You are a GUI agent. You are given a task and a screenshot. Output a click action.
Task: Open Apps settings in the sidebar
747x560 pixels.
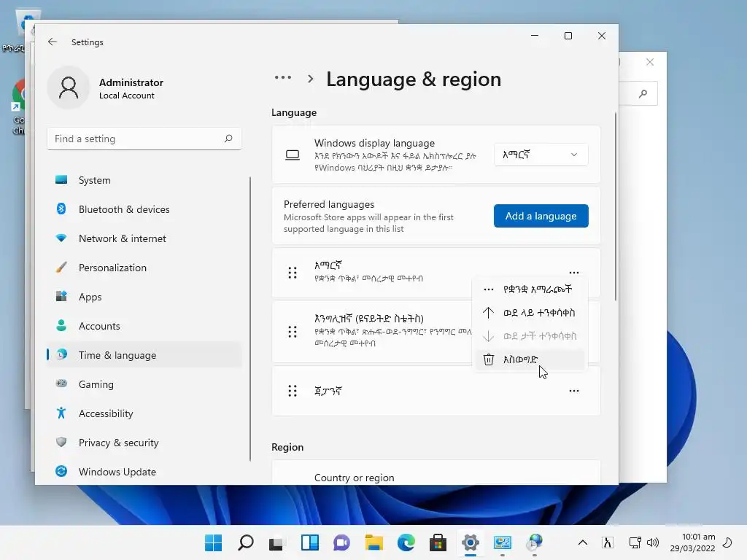click(x=144, y=297)
